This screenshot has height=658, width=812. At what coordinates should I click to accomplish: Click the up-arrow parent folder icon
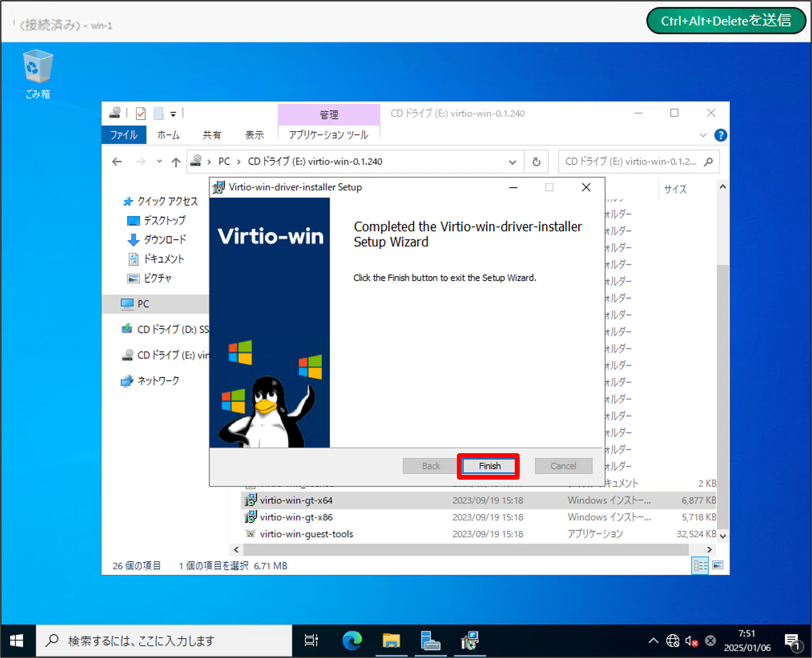[176, 162]
